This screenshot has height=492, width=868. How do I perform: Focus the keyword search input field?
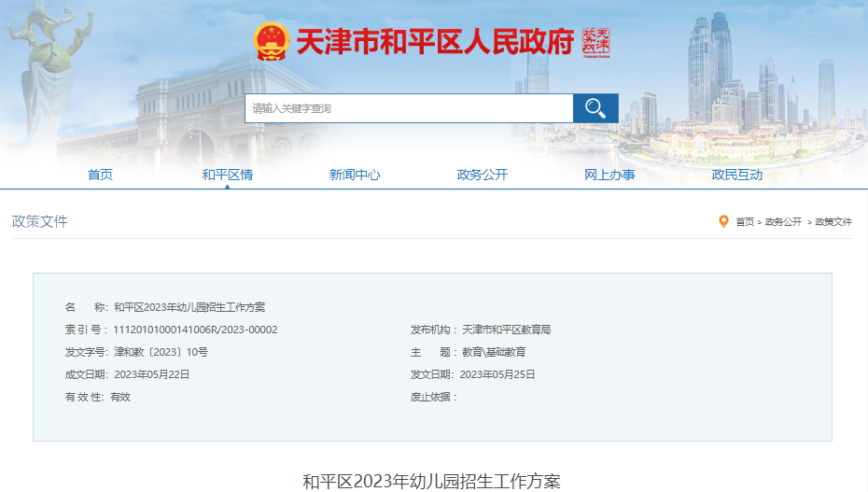tap(409, 108)
